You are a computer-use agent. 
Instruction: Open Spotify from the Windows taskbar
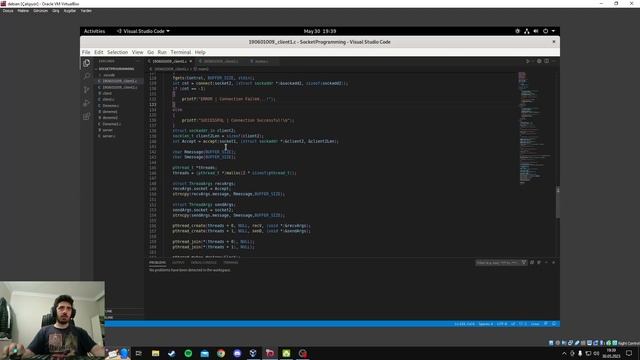pos(188,353)
